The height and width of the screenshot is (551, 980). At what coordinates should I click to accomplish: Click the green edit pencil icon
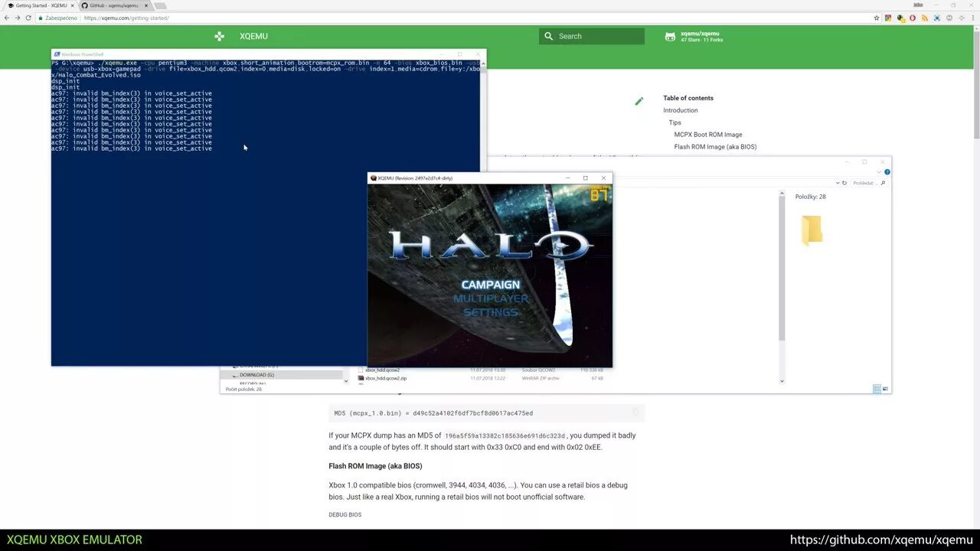[x=639, y=101]
